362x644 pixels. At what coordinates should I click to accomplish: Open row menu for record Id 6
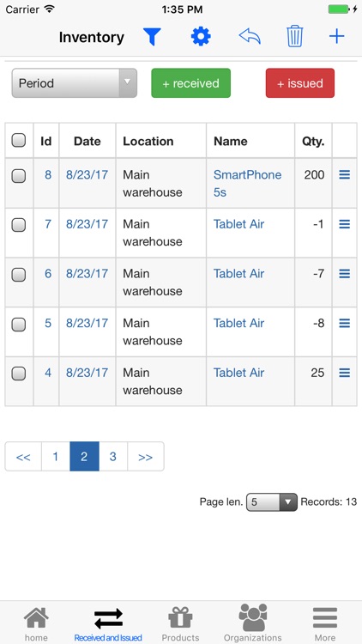pyautogui.click(x=344, y=274)
